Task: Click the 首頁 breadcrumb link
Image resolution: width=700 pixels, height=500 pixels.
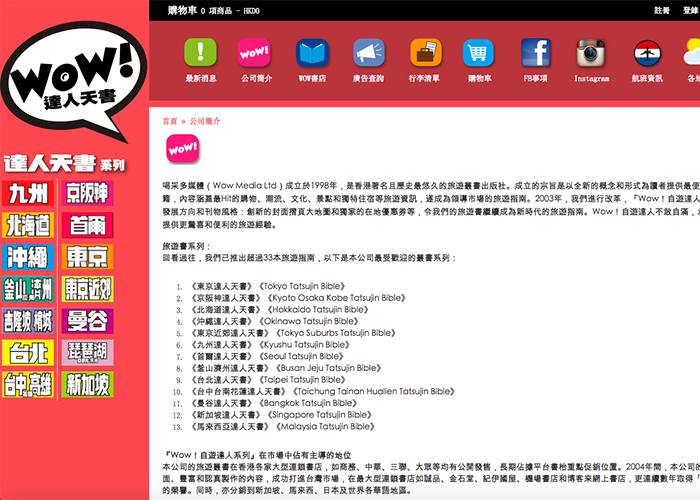Action: (170, 120)
